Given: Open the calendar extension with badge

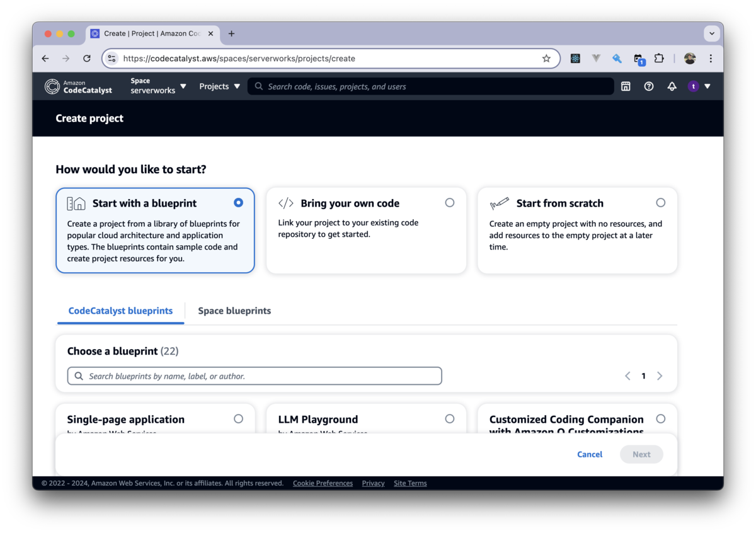Looking at the screenshot, I should coord(639,59).
